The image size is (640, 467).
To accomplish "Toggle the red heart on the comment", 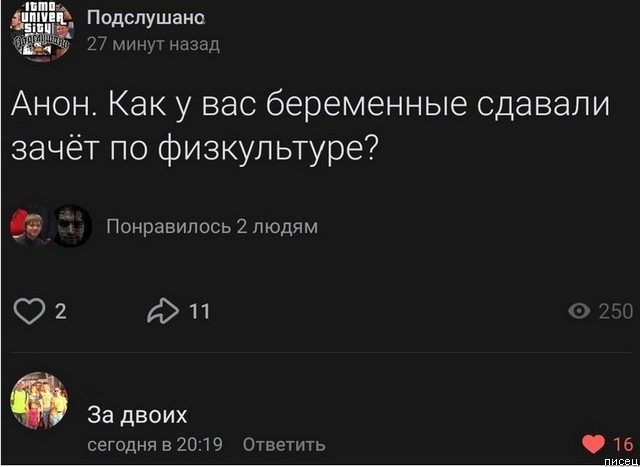I will (x=592, y=443).
